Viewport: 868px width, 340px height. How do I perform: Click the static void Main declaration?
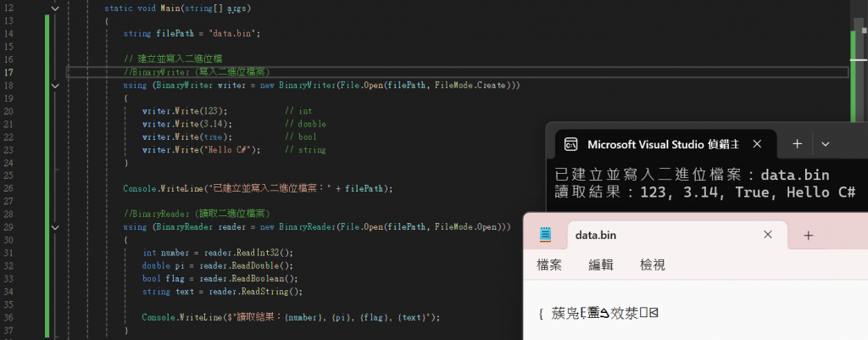point(180,8)
